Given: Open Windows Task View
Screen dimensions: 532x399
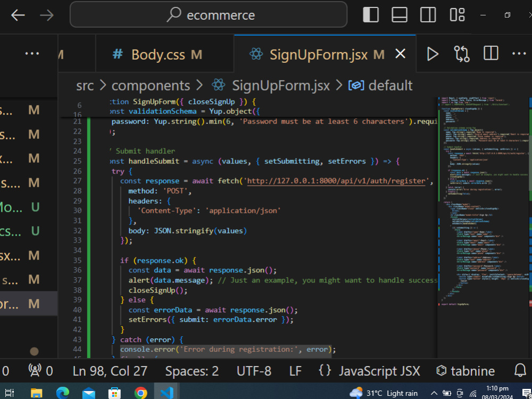Looking at the screenshot, I should [x=9, y=393].
